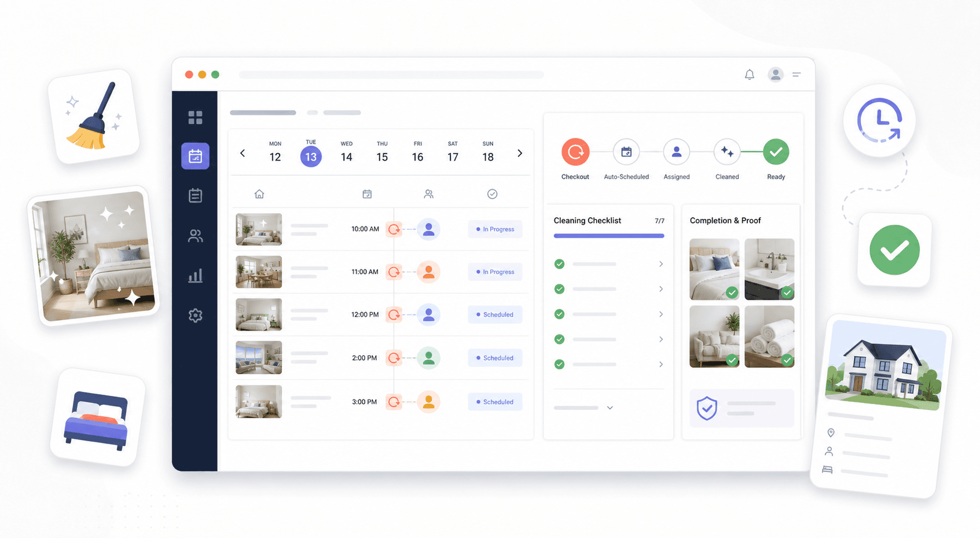The width and height of the screenshot is (980, 538).
Task: Select Tuesday 13 in the week bar
Action: (311, 153)
